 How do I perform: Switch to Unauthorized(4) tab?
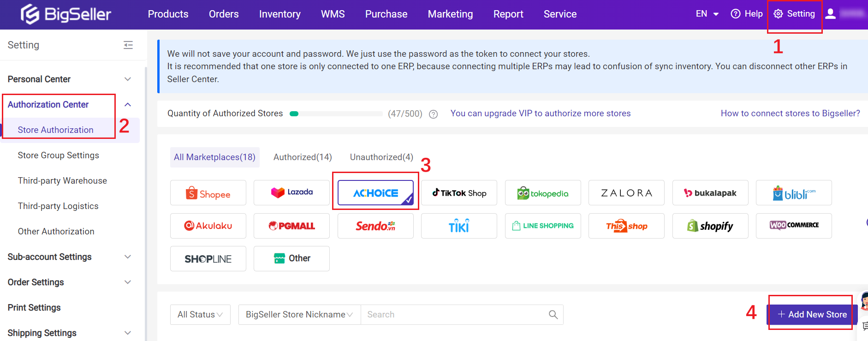(x=381, y=157)
